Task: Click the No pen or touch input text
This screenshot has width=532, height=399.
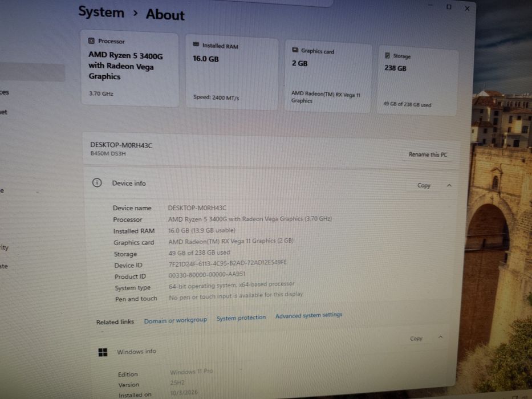Action: pos(236,295)
